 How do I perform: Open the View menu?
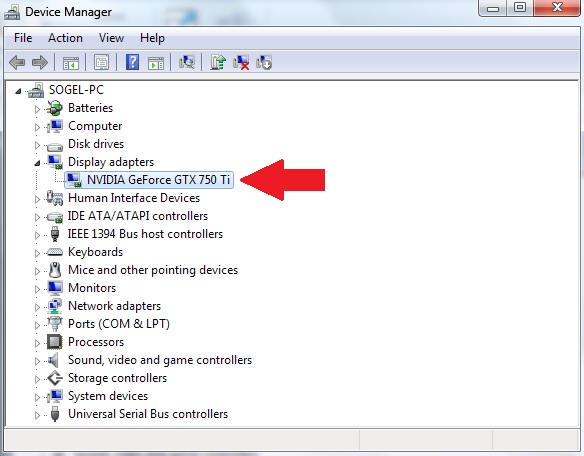pyautogui.click(x=111, y=38)
